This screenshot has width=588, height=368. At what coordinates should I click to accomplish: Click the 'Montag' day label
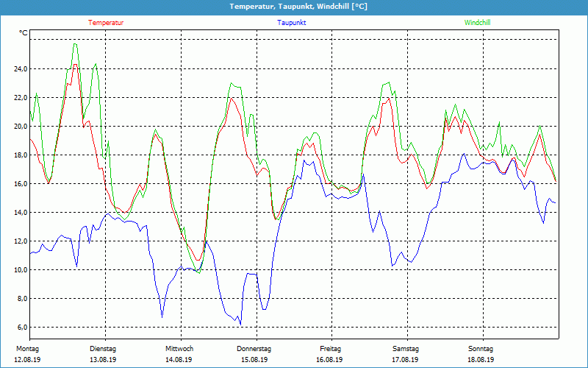27,349
